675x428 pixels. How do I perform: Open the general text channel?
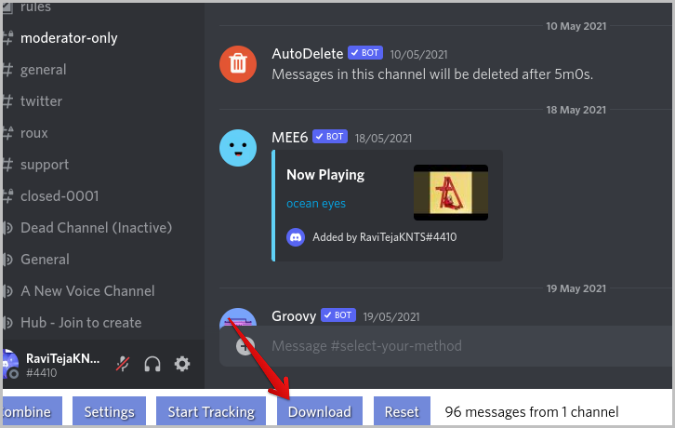coord(43,70)
